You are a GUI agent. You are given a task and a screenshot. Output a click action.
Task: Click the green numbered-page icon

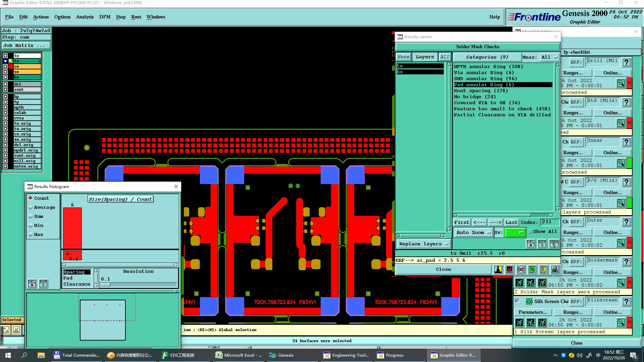[532, 269]
